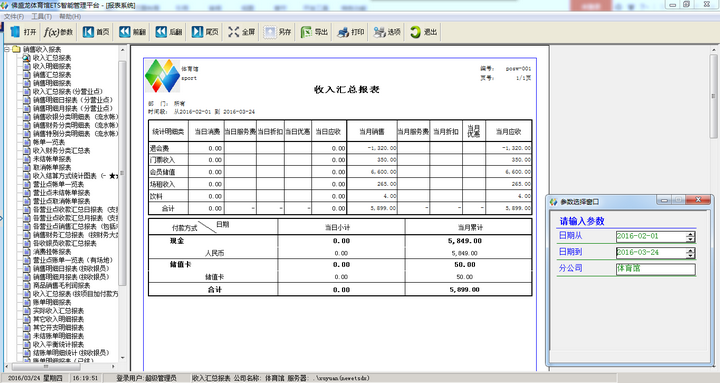Screen dimensions: 720x383
Task: Select 其它收入明细报表 in the tree
Action: pos(58,319)
